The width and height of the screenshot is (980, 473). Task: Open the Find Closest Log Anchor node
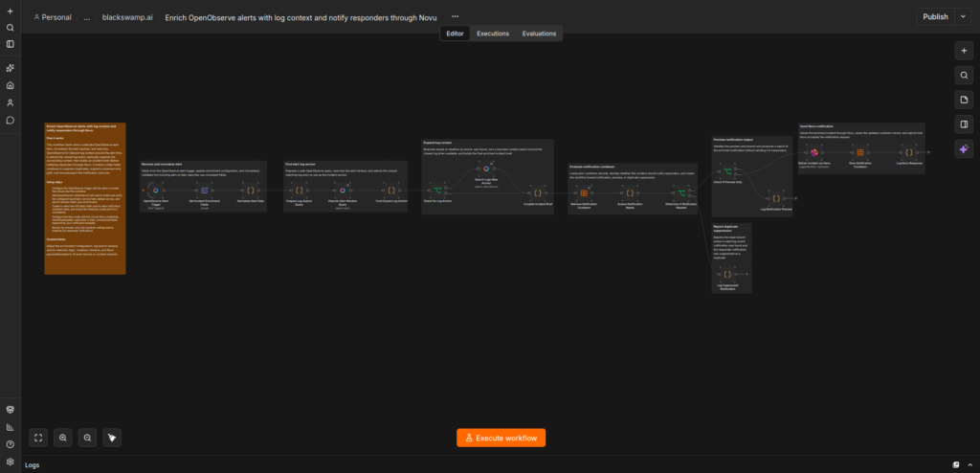coord(391,191)
